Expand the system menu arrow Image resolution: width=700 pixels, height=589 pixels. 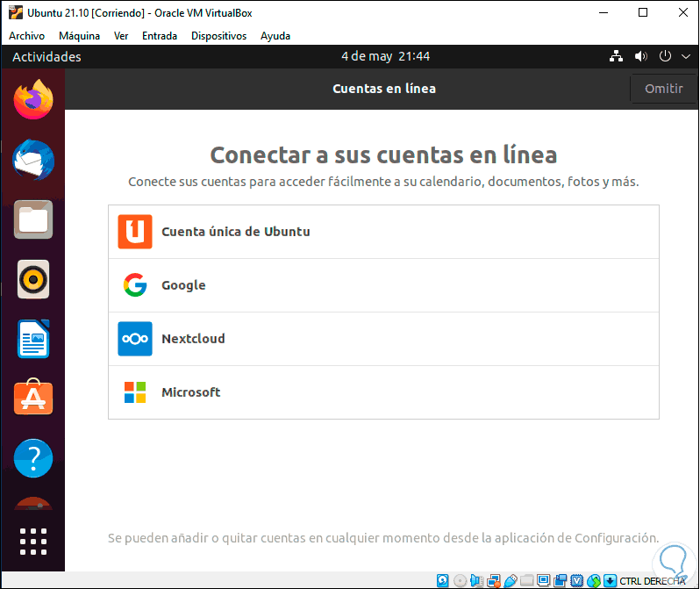pyautogui.click(x=685, y=57)
